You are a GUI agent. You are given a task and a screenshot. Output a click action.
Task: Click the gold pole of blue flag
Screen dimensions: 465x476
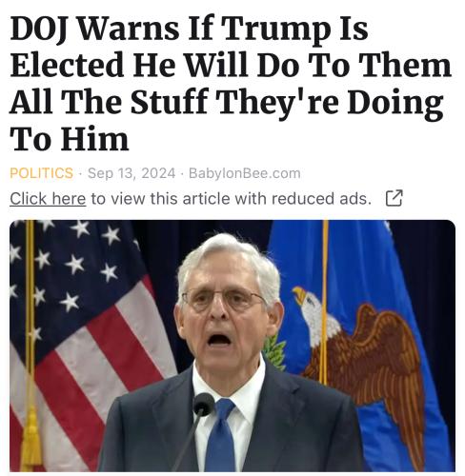pos(325,302)
